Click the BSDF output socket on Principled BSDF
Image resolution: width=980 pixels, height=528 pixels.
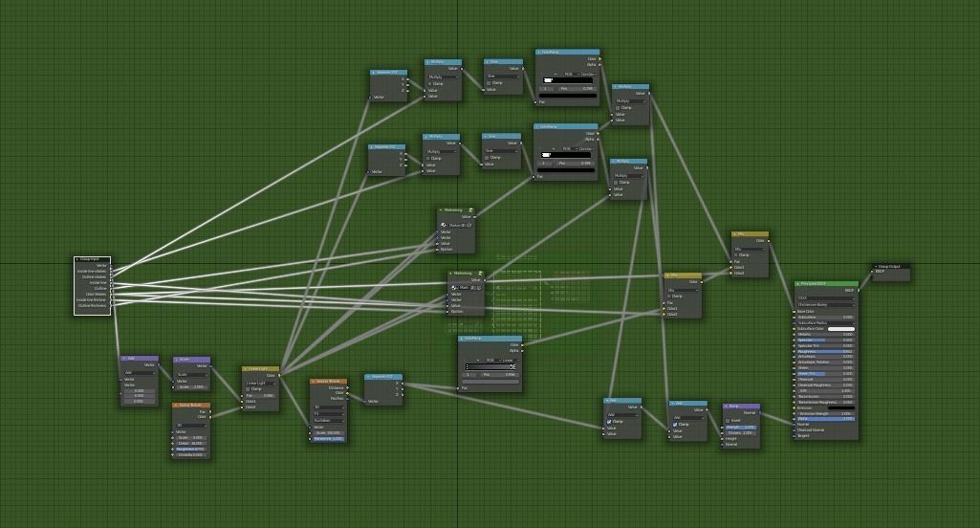pyautogui.click(x=859, y=290)
